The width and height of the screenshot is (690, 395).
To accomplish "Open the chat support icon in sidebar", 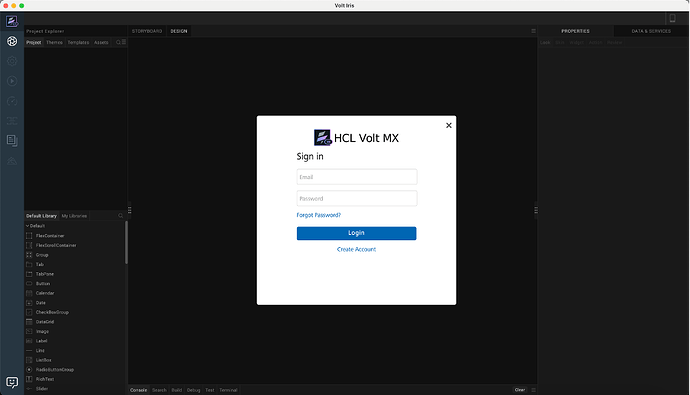I will (x=12, y=382).
